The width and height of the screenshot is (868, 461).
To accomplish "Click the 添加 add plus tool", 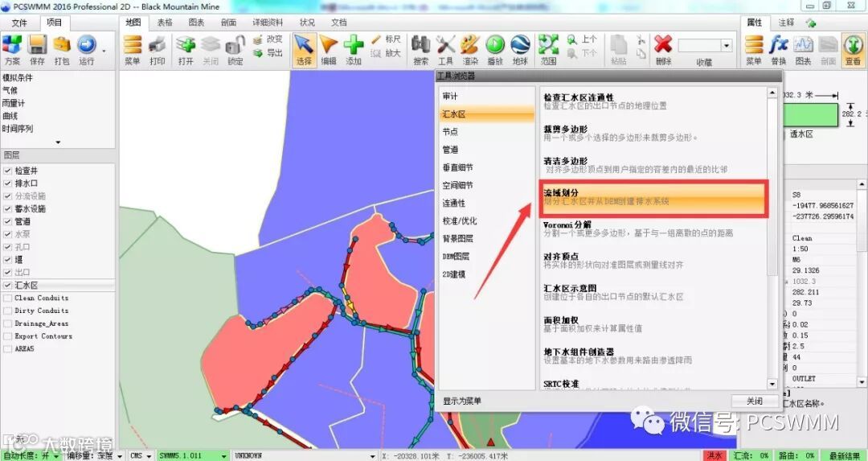I will tap(353, 50).
